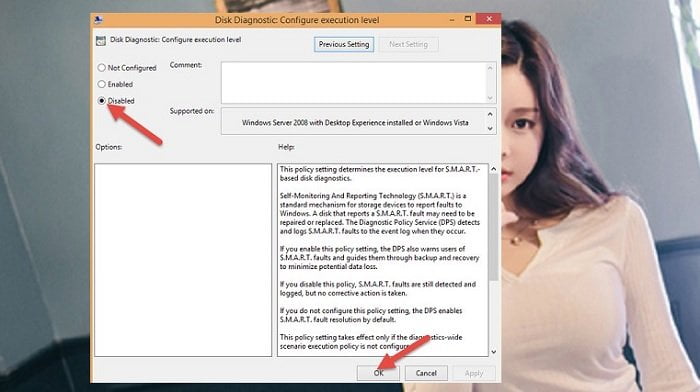The width and height of the screenshot is (700, 392).
Task: Click the 'Help:' label
Action: click(286, 147)
